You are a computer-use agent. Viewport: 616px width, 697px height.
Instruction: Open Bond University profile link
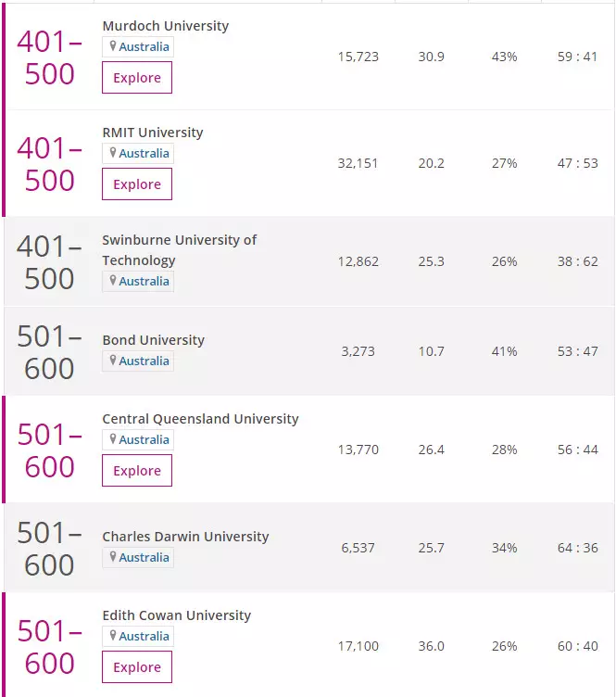153,340
